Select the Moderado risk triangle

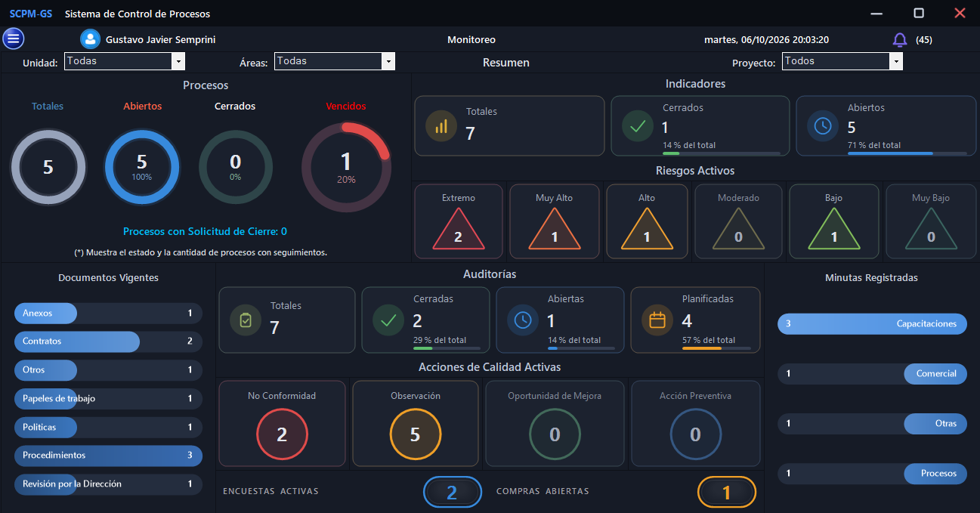click(x=738, y=229)
